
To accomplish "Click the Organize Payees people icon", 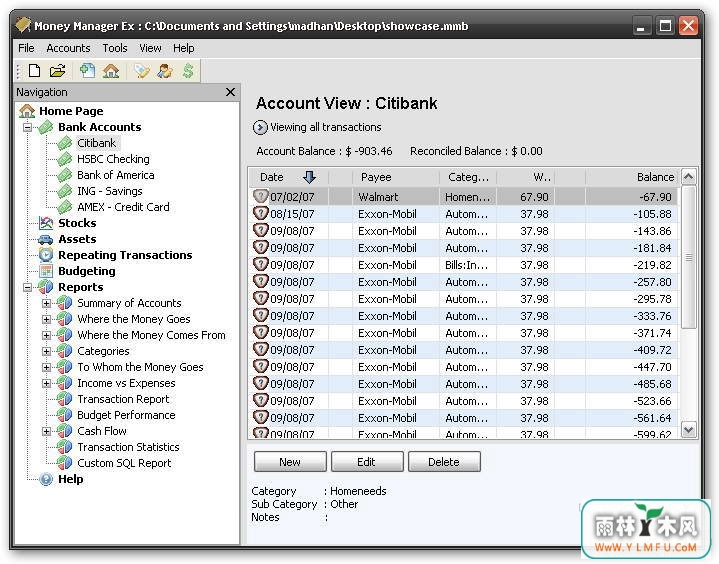I will pyautogui.click(x=165, y=71).
